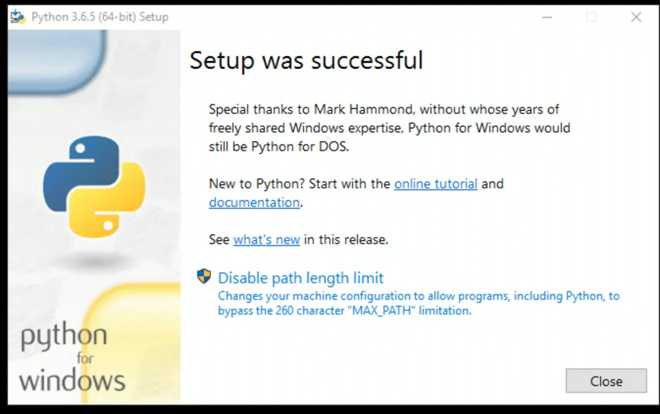Click the Close button at bottom right
This screenshot has height=414, width=660.
[x=606, y=381]
